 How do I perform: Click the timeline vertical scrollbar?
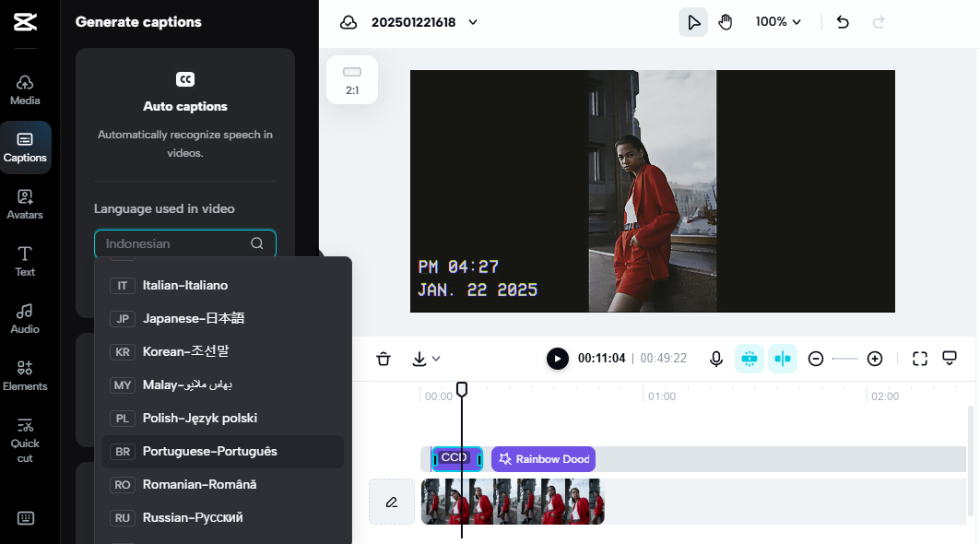pyautogui.click(x=971, y=461)
